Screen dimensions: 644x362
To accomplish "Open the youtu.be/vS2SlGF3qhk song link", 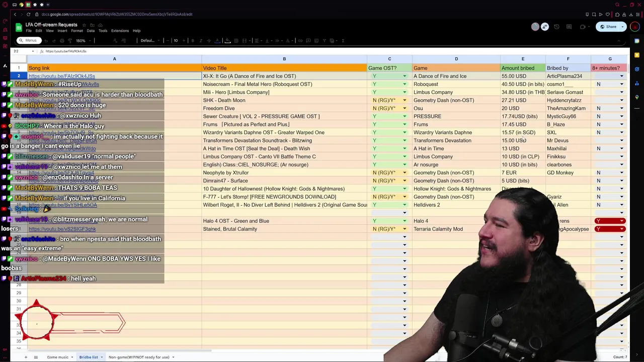I will pos(62,229).
